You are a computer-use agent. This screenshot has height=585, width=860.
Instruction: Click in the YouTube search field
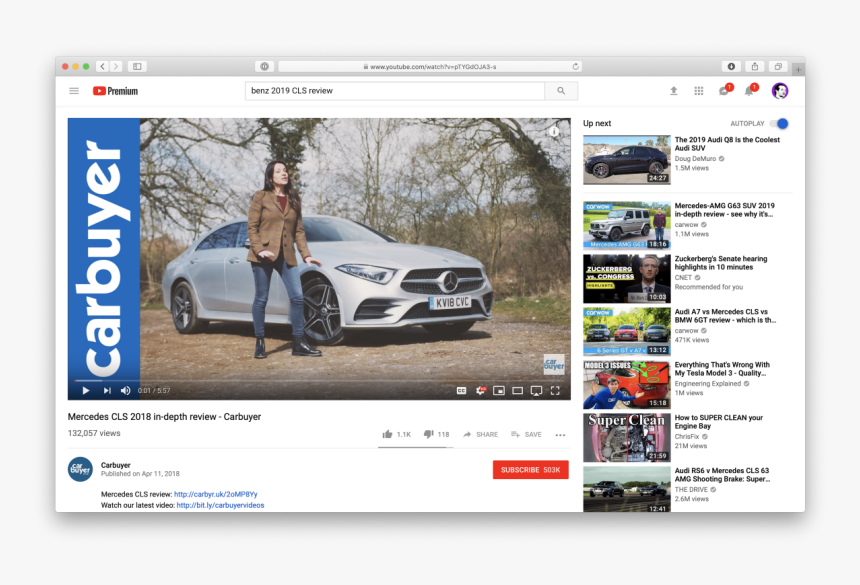(x=394, y=91)
